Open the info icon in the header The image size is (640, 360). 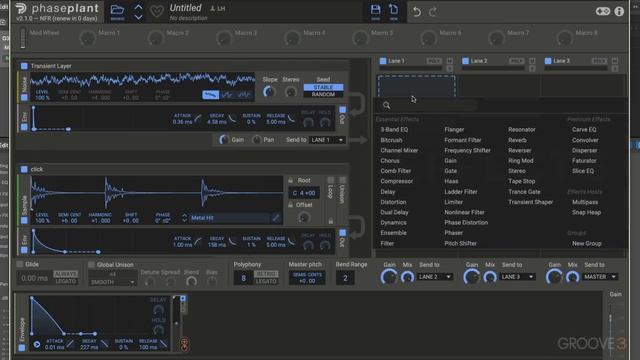coord(619,11)
